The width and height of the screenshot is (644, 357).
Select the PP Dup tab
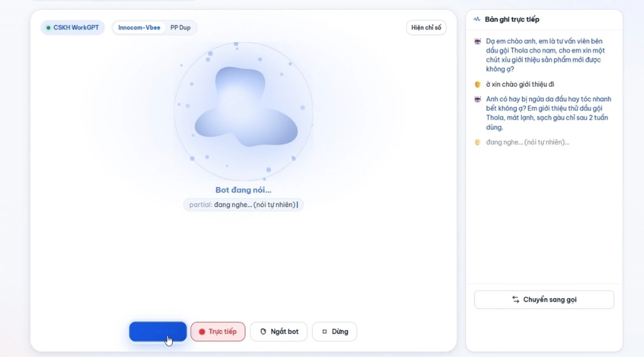click(181, 27)
